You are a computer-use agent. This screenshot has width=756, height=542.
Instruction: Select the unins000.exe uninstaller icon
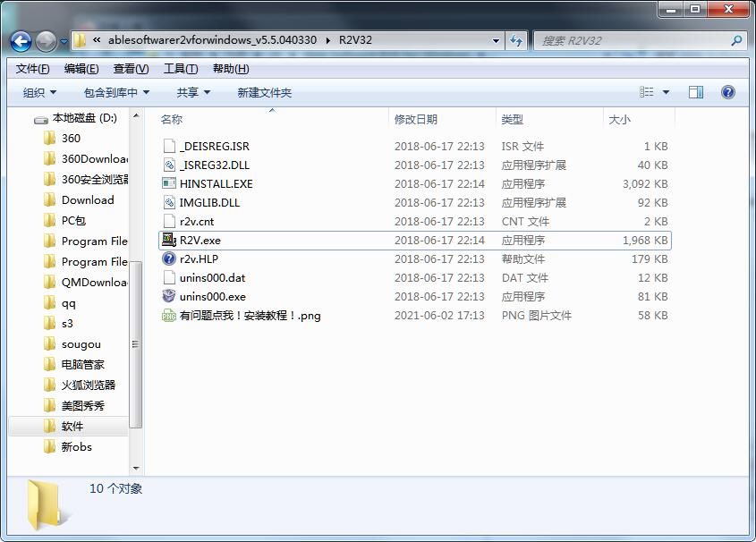(169, 296)
